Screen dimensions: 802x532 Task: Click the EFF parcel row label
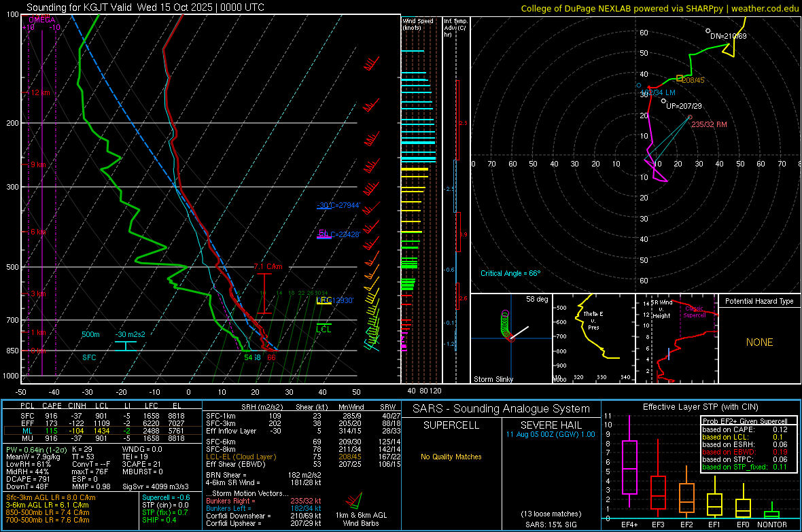click(27, 423)
